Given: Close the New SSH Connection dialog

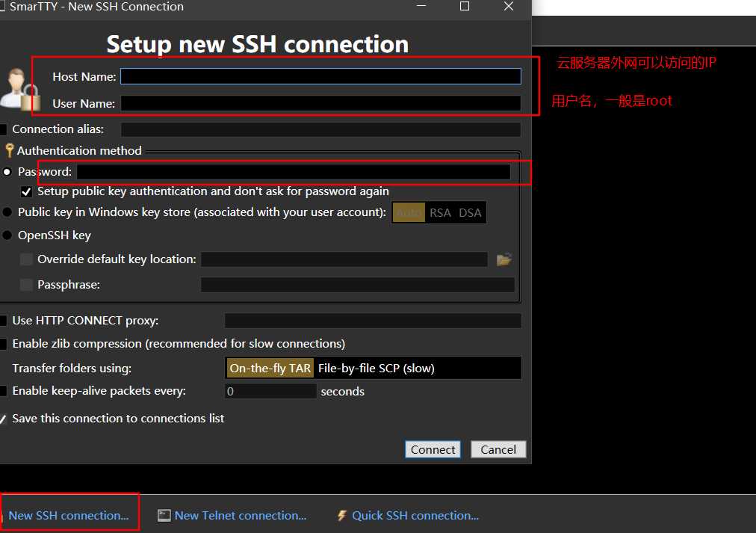Looking at the screenshot, I should [508, 6].
